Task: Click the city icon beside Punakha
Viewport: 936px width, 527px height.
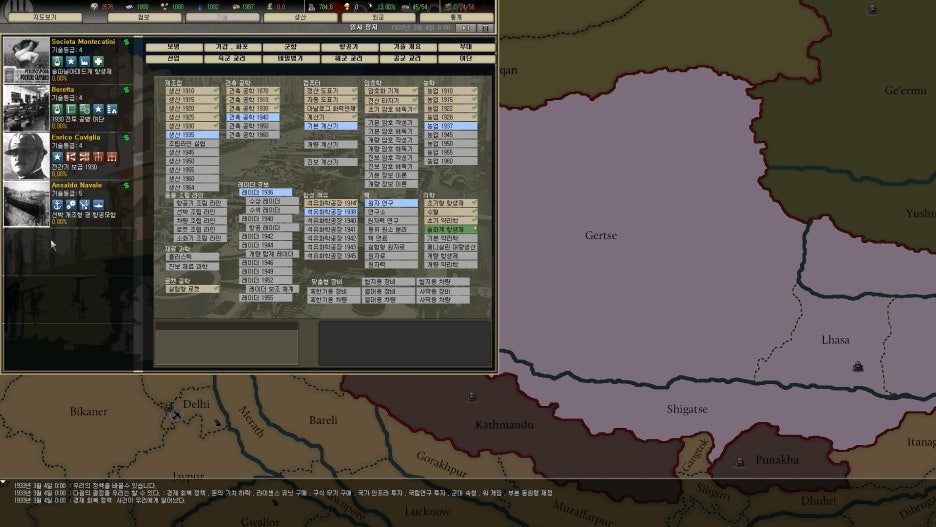Action: click(740, 462)
